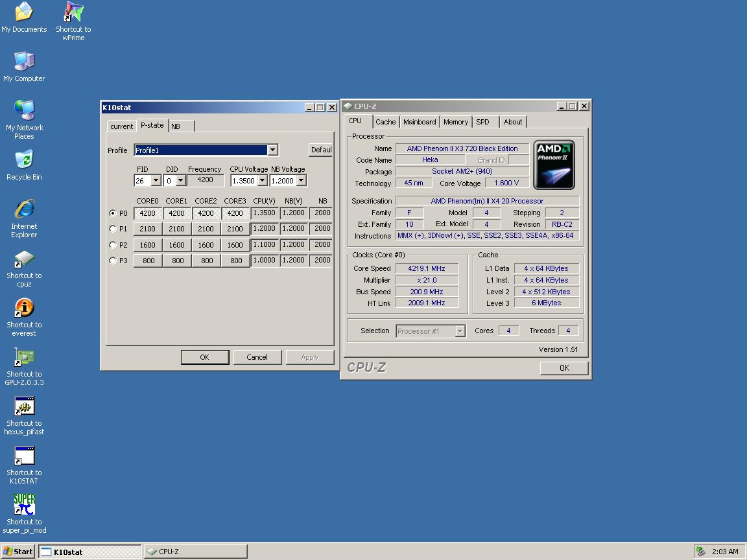This screenshot has width=747, height=560.
Task: Switch to the NB tab in K10stat
Action: click(176, 126)
